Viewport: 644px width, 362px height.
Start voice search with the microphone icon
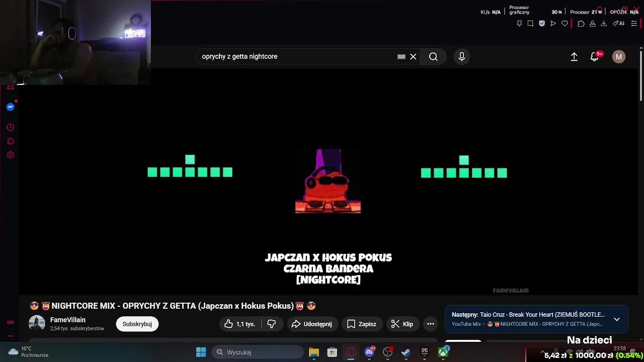(462, 57)
